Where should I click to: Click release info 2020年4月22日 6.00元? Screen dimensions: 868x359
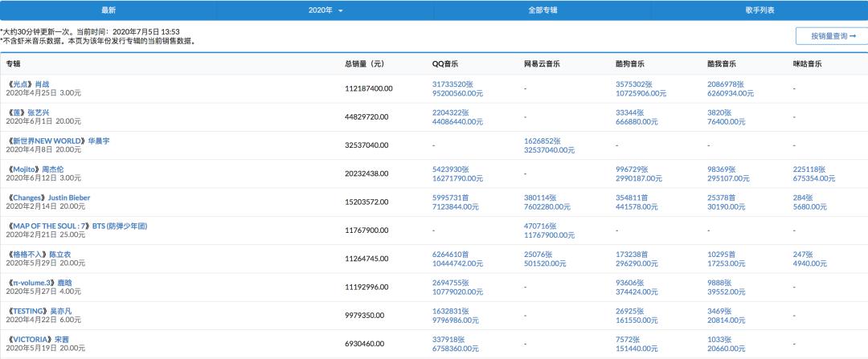tap(43, 320)
